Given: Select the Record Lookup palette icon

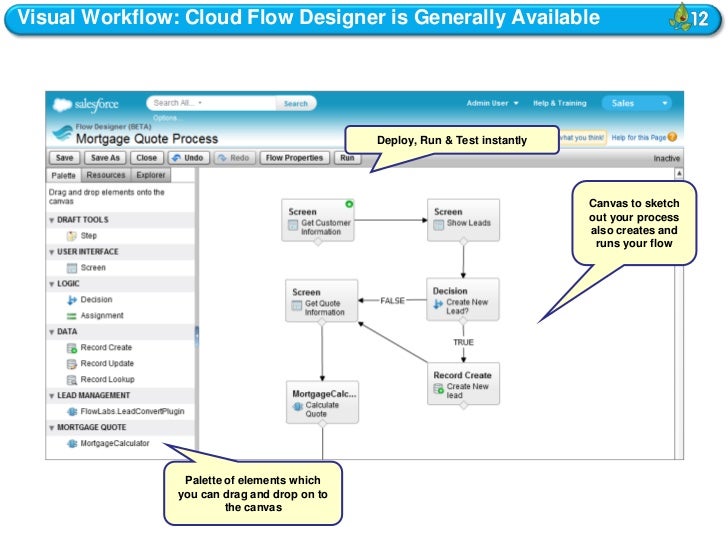Looking at the screenshot, I should coord(72,380).
